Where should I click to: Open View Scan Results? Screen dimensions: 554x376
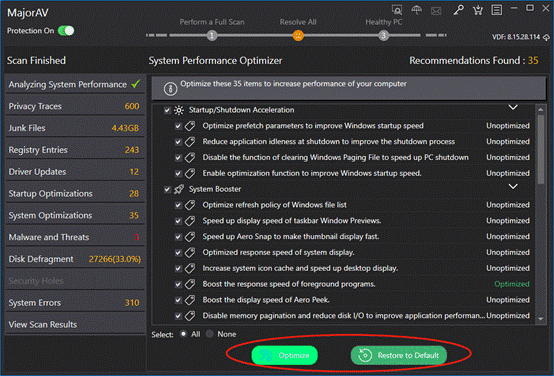75,324
